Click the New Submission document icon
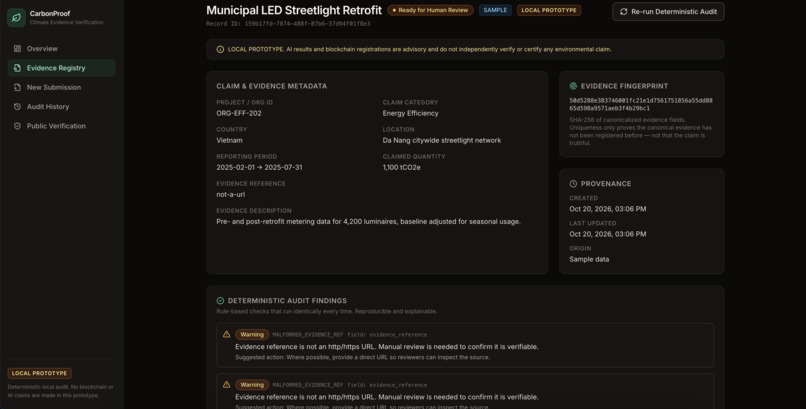This screenshot has height=409, width=806. [x=17, y=87]
